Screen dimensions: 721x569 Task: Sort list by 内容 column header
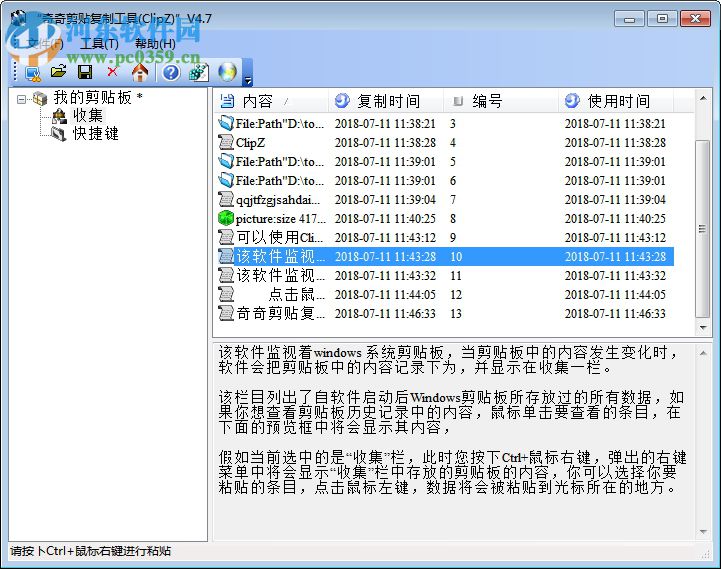[271, 101]
